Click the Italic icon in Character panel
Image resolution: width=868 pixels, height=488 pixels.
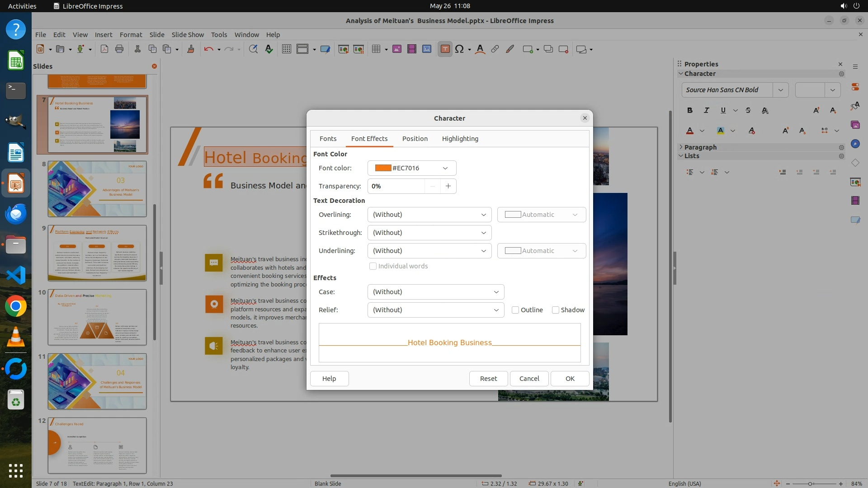click(x=706, y=110)
